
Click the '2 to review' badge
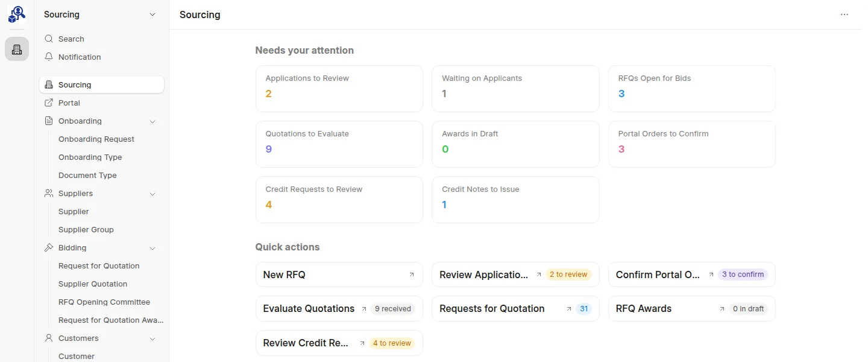point(568,275)
